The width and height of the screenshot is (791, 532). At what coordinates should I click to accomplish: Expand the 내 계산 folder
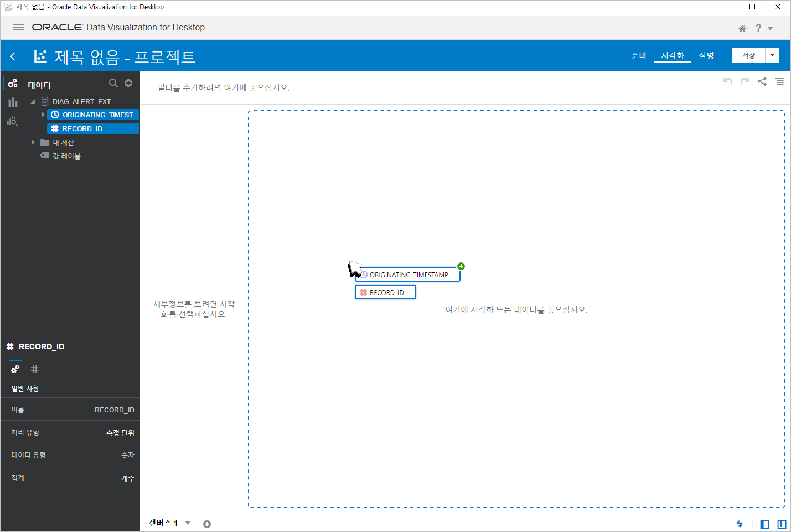[33, 142]
